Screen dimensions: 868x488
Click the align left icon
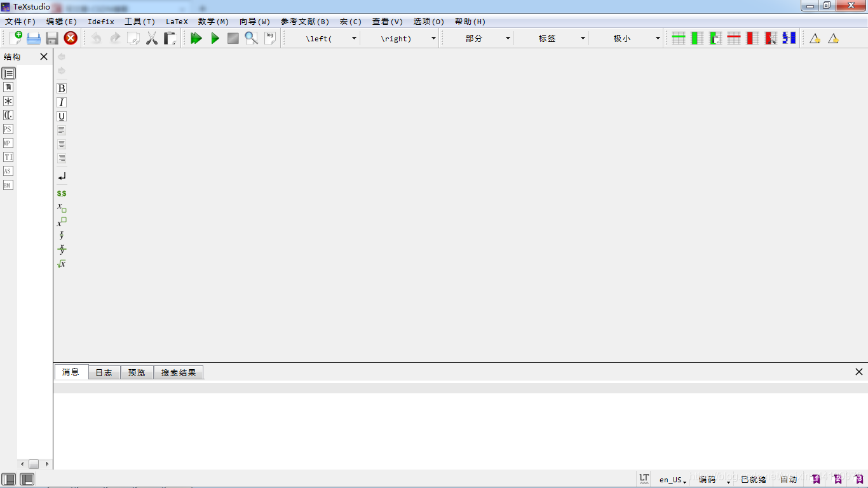pos(62,130)
